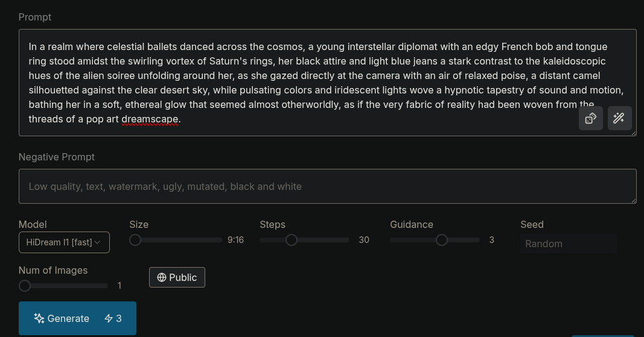
Task: Expand the Model selector chevron
Action: tap(97, 242)
